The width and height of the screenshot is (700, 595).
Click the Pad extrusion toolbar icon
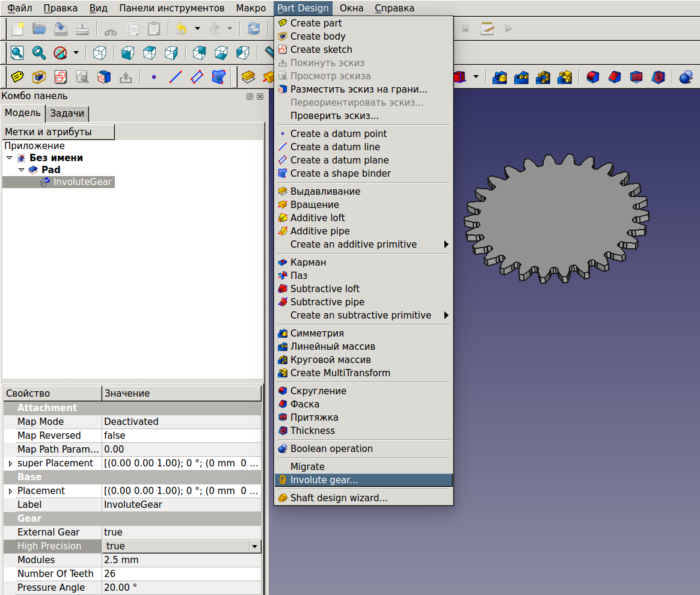click(248, 77)
